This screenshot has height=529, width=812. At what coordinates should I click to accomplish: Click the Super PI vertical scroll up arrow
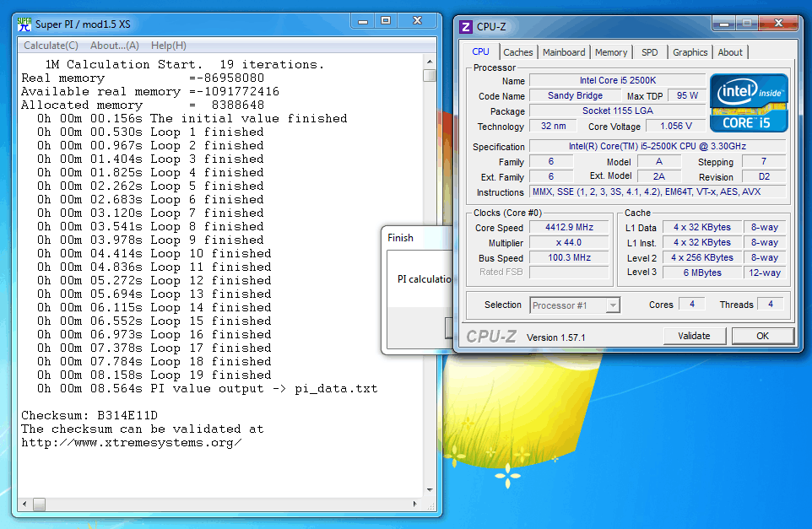(x=430, y=62)
